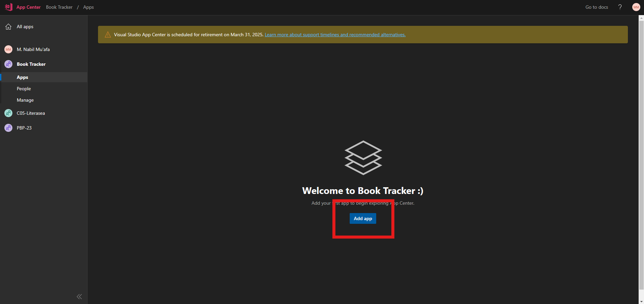
Task: Click the retirement notice text
Action: (x=189, y=35)
